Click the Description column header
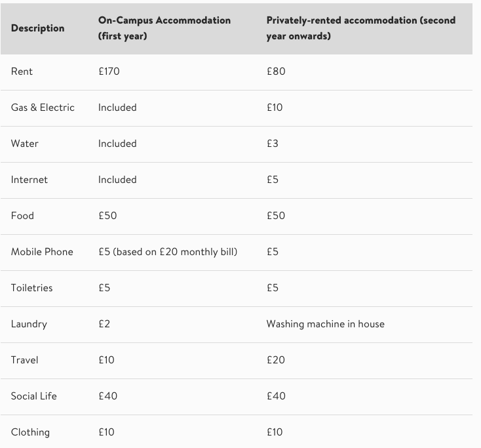The image size is (481, 448). pos(37,28)
